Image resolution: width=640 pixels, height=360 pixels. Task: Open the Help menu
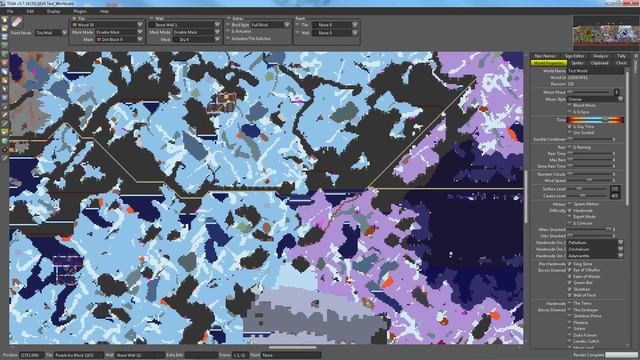tap(104, 11)
